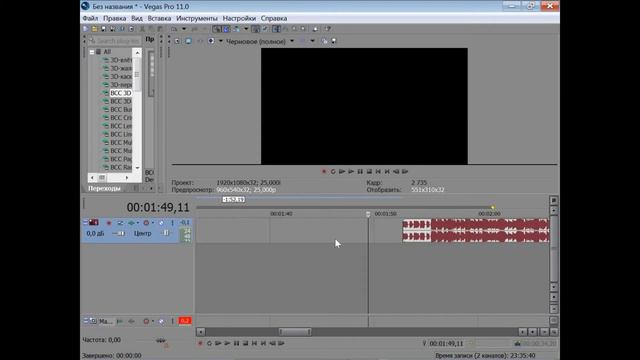This screenshot has width=640, height=360.
Task: Open a project with the folder icon
Action: coord(95,29)
